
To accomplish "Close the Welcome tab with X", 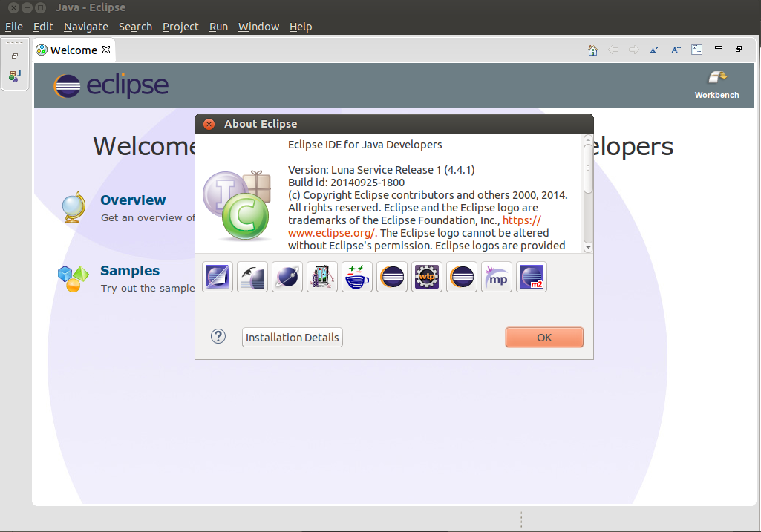I will tap(106, 50).
